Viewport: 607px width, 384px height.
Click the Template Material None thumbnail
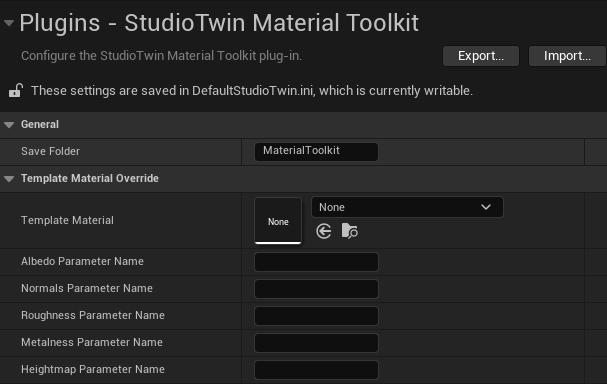(278, 221)
